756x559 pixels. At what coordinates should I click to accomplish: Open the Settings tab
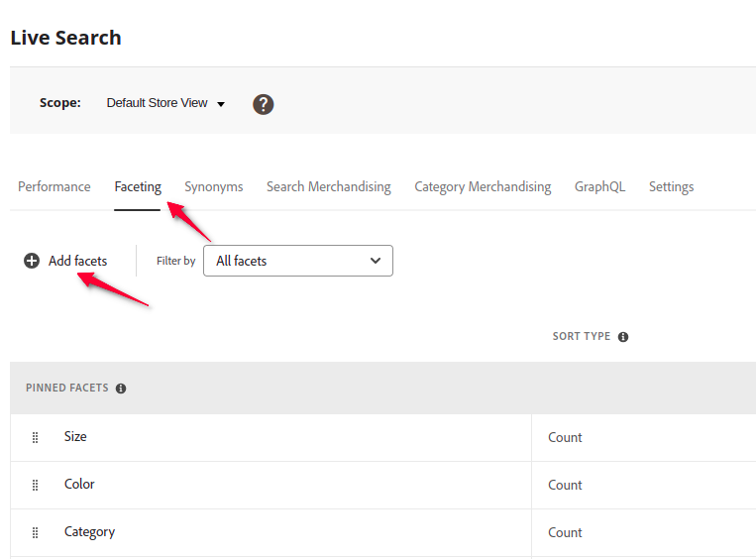tap(671, 187)
